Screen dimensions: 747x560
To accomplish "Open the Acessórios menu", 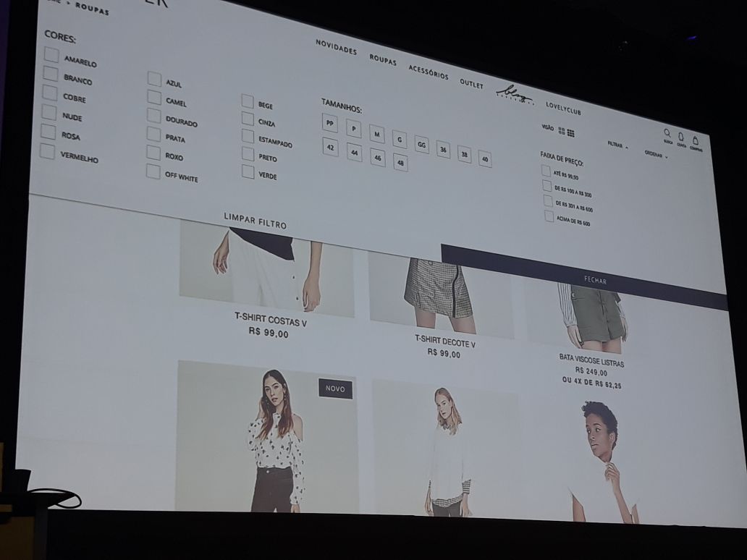I will [429, 72].
